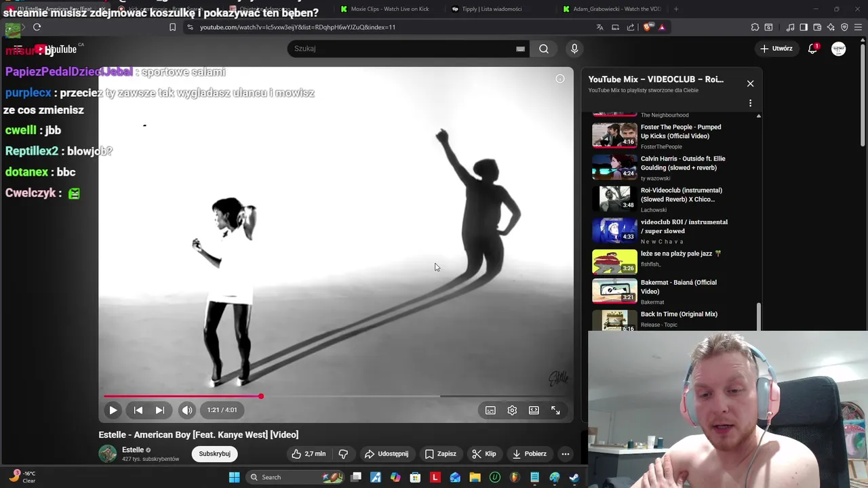
Task: Open the Windows Start menu
Action: click(234, 477)
